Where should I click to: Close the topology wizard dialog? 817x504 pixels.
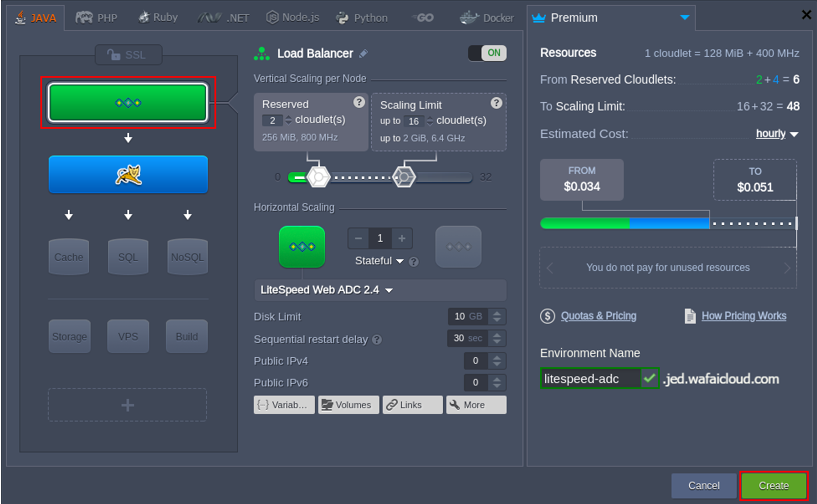[x=806, y=15]
